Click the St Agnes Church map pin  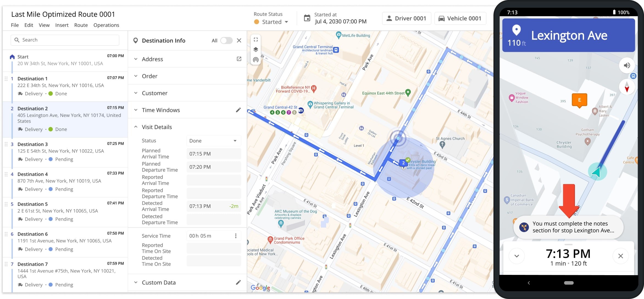click(442, 144)
